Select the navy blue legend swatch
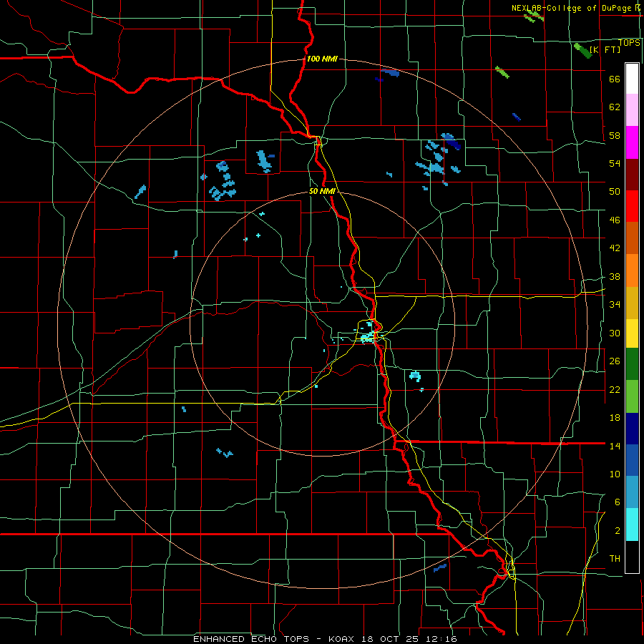The image size is (644, 644). (x=632, y=429)
